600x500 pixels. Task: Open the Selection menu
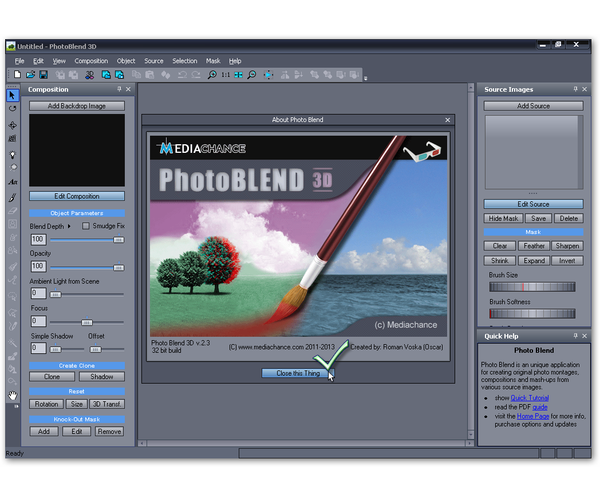(x=184, y=61)
